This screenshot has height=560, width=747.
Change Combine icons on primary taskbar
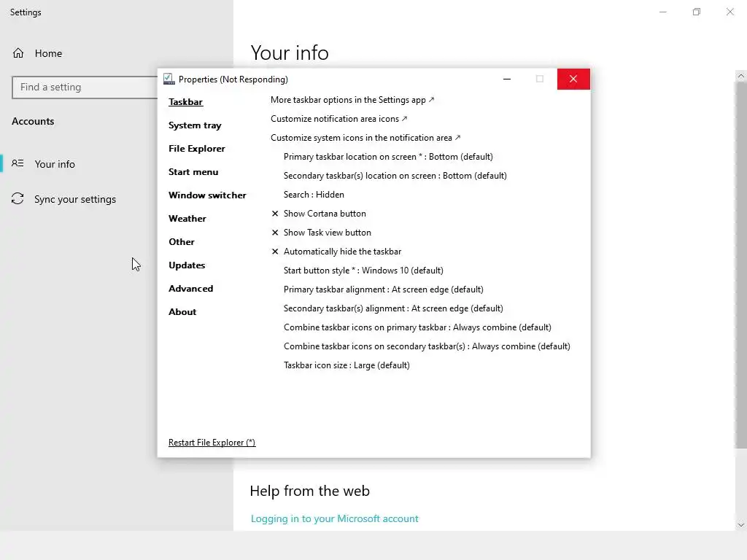(x=417, y=327)
